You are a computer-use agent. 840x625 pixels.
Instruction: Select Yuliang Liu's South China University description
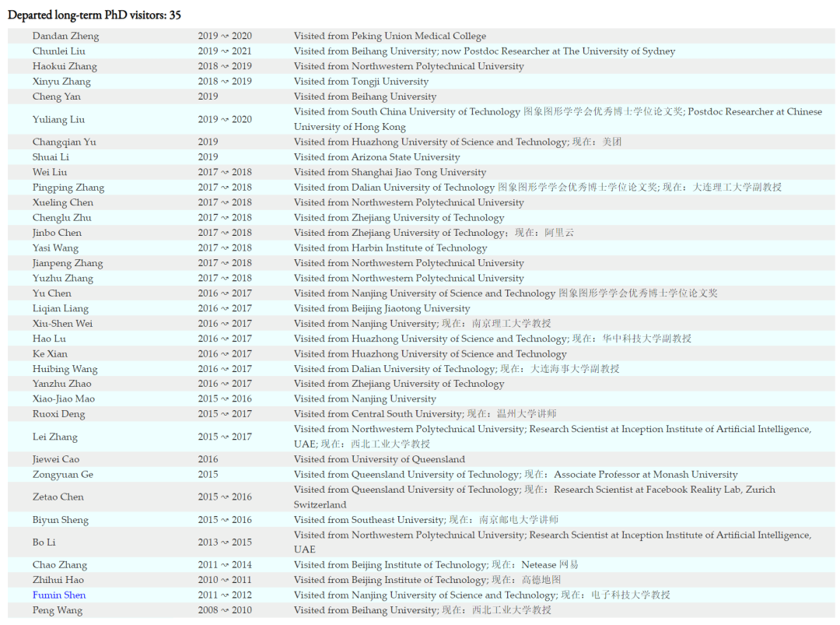[558, 119]
